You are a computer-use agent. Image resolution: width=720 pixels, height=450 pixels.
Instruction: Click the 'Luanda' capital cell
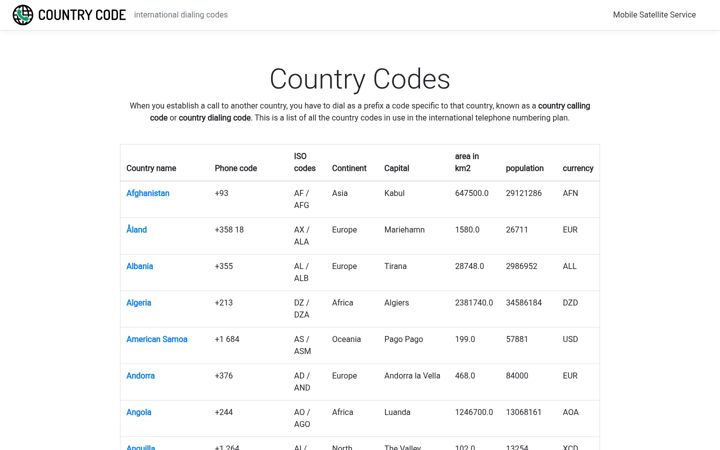397,412
